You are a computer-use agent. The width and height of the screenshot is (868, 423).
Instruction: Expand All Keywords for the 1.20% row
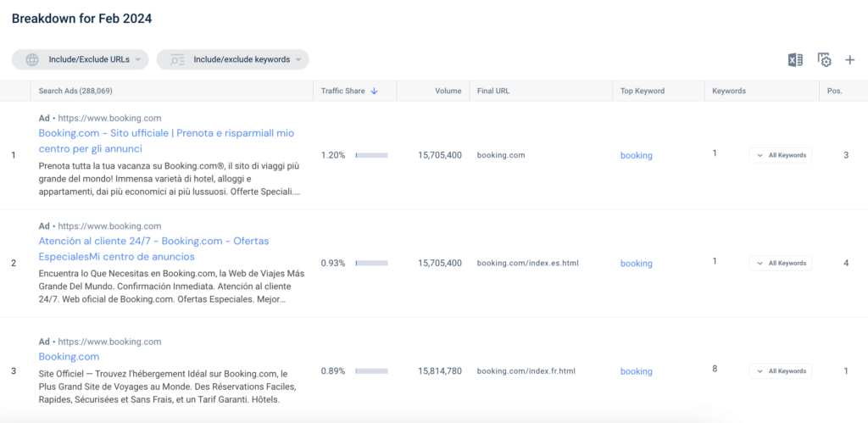(781, 156)
